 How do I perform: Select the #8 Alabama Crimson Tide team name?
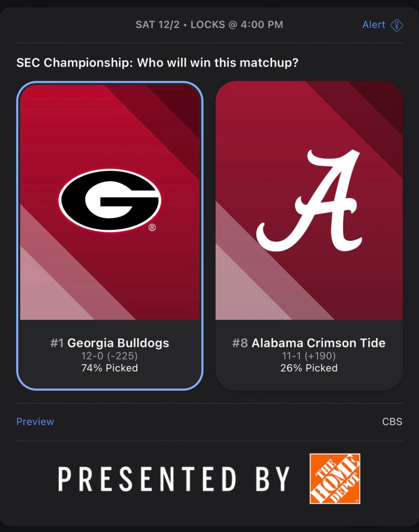point(309,343)
